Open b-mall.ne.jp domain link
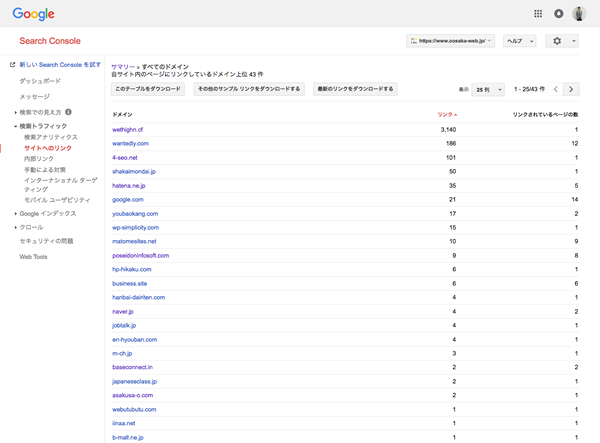 pos(128,437)
